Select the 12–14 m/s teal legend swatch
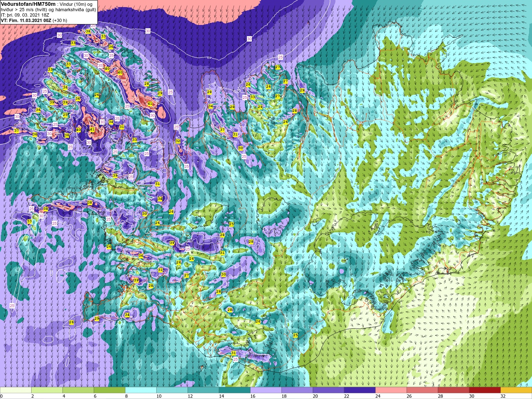 203,390
